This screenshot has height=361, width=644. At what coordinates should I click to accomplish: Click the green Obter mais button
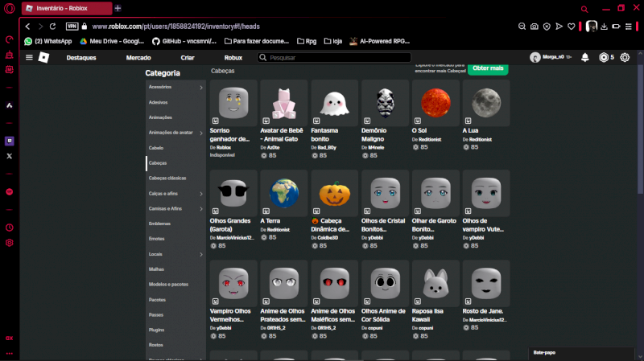click(488, 68)
